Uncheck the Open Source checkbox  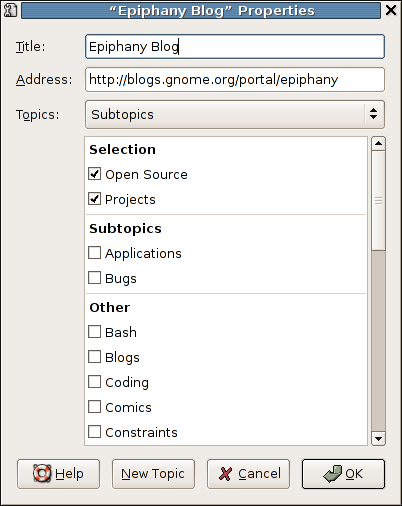coord(95,174)
